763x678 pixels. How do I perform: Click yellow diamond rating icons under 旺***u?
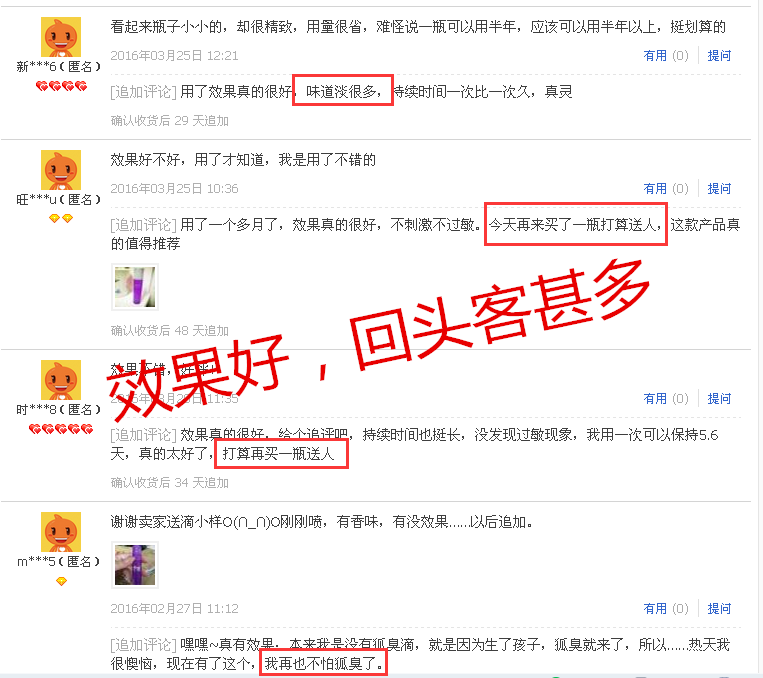(61, 219)
